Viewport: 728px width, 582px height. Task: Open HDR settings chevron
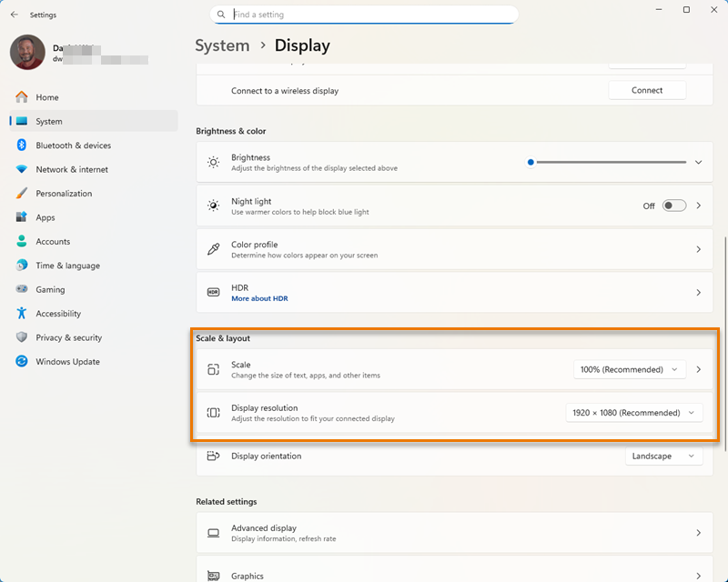pyautogui.click(x=699, y=293)
